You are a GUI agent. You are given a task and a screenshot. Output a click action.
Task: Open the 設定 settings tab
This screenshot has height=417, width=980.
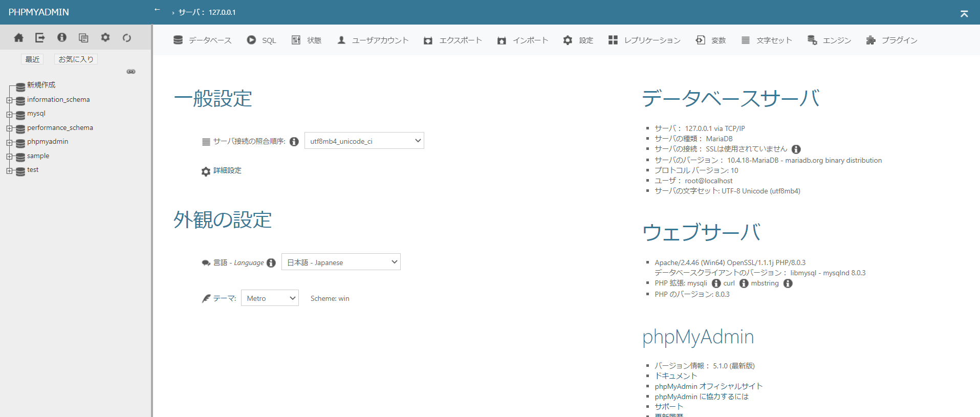tap(578, 40)
